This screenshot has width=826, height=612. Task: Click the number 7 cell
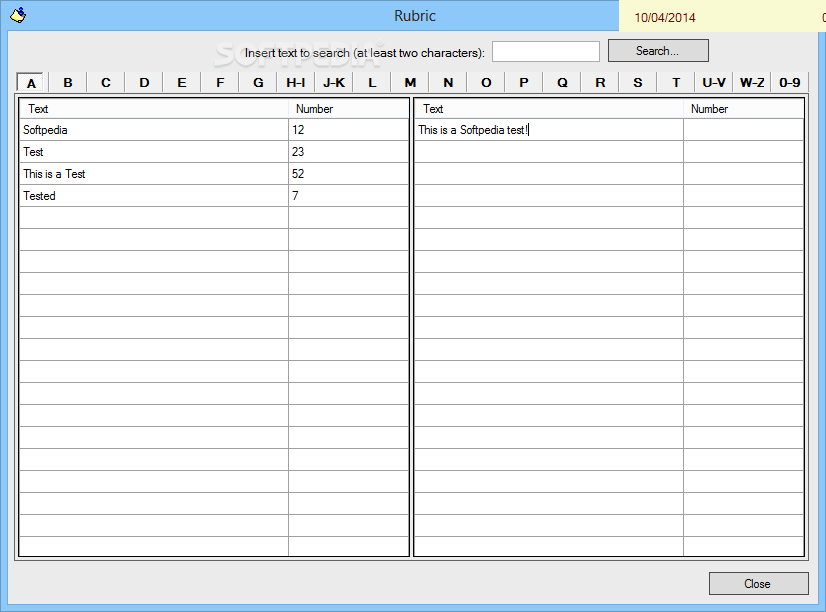[x=348, y=196]
